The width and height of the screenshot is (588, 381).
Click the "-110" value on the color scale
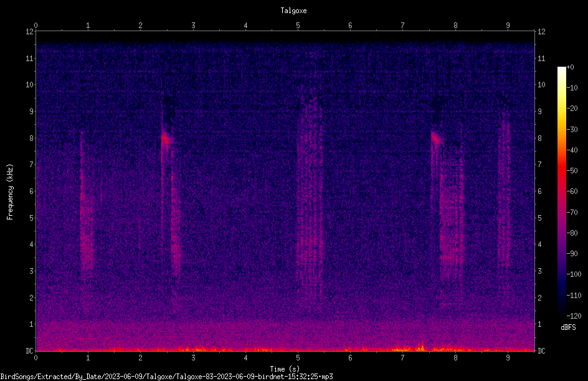574,296
